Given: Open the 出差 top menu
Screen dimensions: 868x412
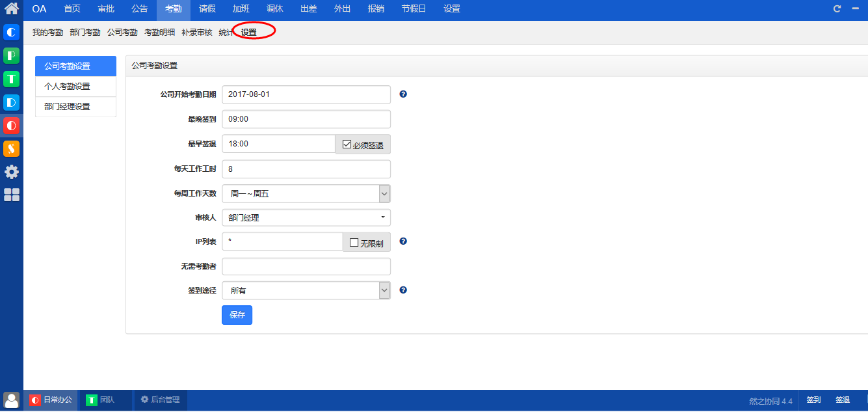Looking at the screenshot, I should (309, 9).
